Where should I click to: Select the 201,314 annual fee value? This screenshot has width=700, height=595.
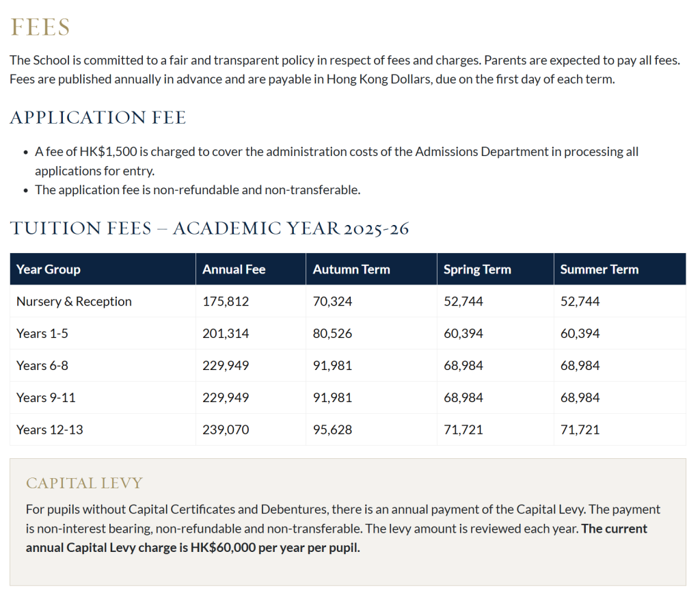click(x=226, y=334)
